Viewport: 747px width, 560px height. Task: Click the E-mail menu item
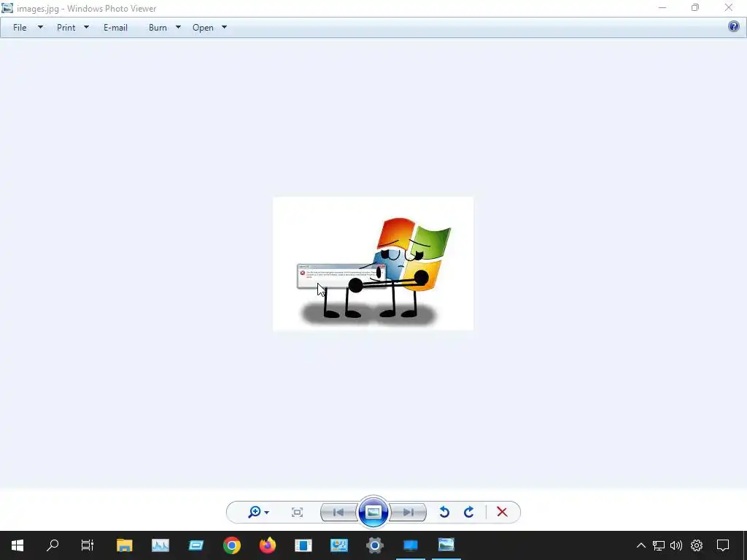point(115,28)
